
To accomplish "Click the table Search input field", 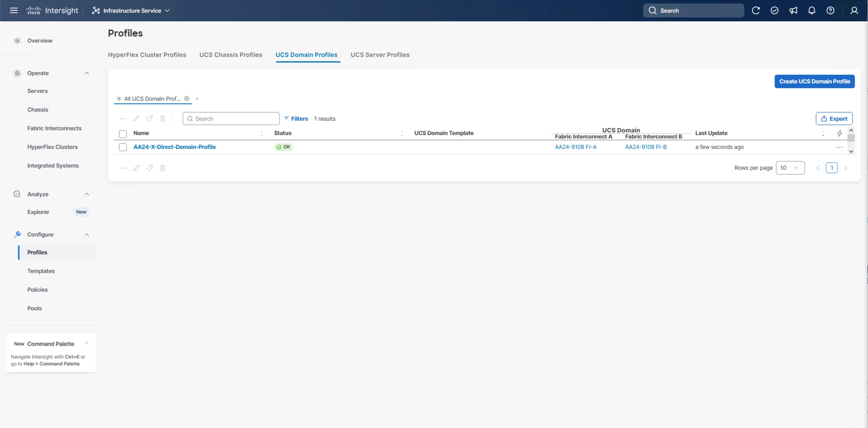I will 231,119.
